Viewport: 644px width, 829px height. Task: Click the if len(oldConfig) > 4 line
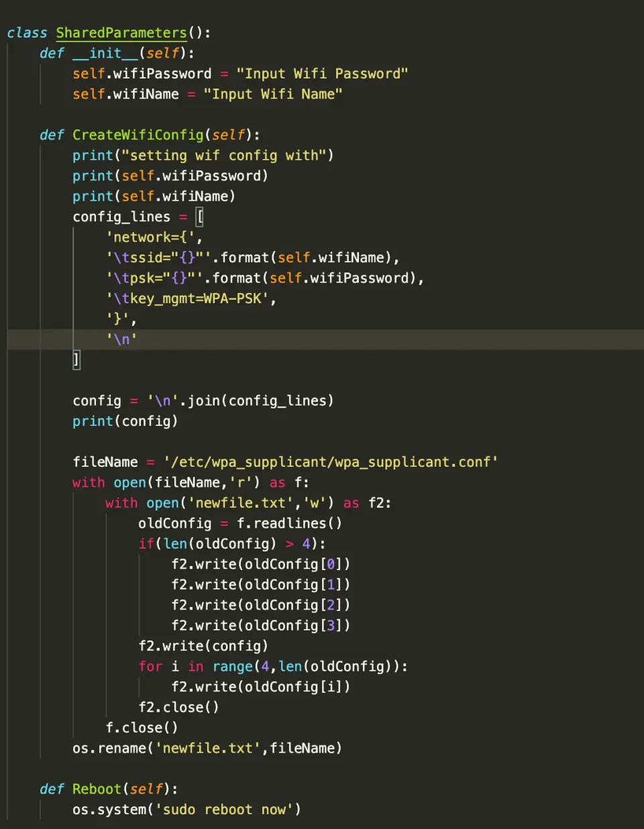point(232,544)
